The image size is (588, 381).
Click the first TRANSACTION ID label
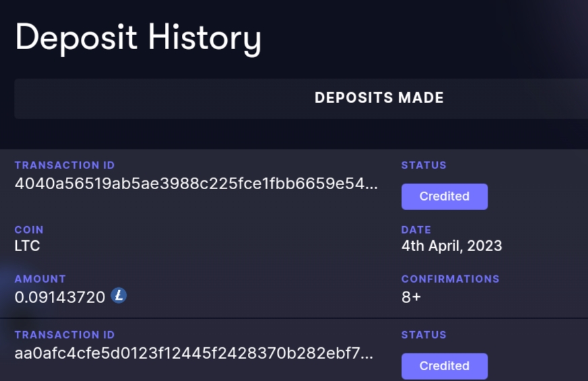(x=65, y=165)
